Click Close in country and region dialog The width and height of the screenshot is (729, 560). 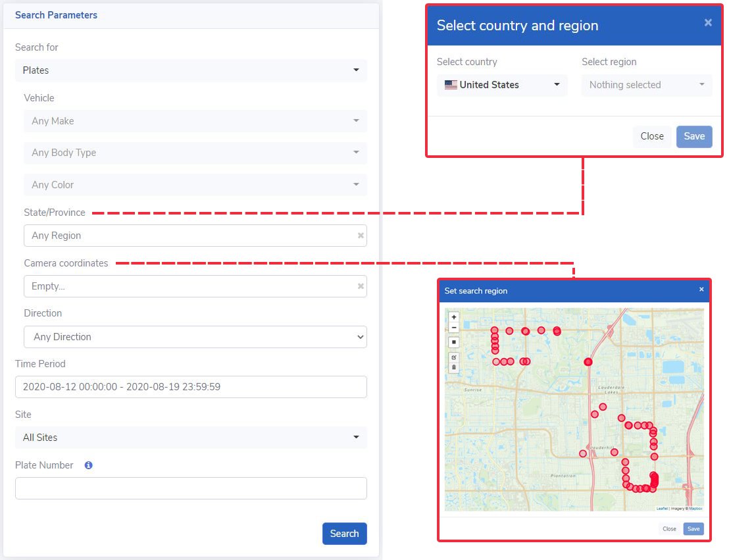coord(652,136)
